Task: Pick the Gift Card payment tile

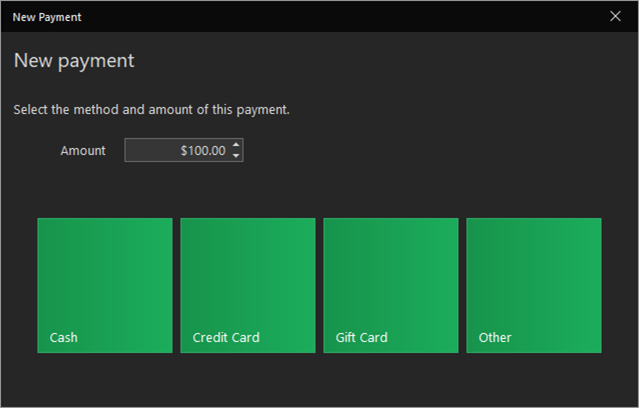Action: (x=391, y=285)
